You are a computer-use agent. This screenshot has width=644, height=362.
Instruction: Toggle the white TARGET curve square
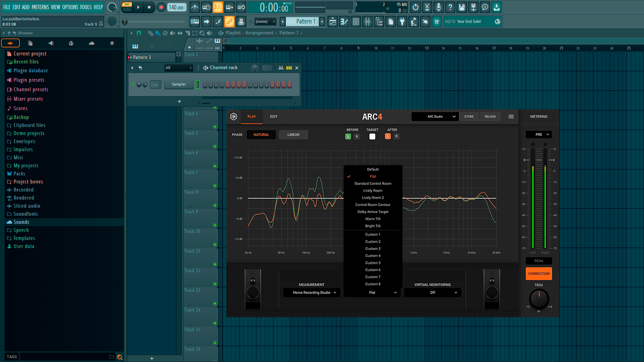tap(372, 136)
